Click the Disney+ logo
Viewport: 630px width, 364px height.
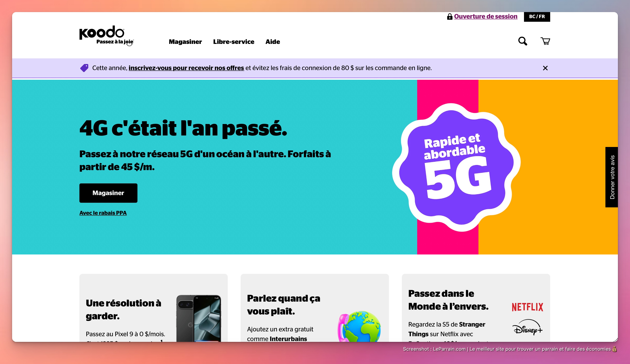tap(527, 328)
